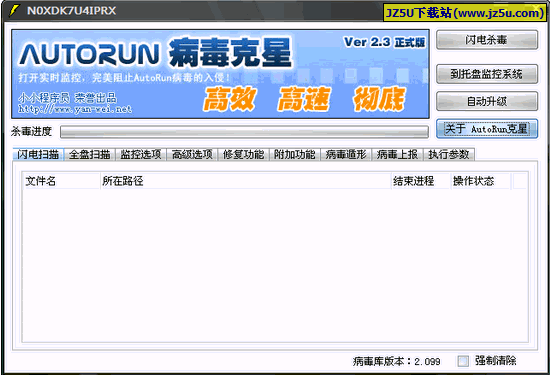The height and width of the screenshot is (375, 550).
Task: Switch to the 执行参数 tab
Action: click(449, 154)
